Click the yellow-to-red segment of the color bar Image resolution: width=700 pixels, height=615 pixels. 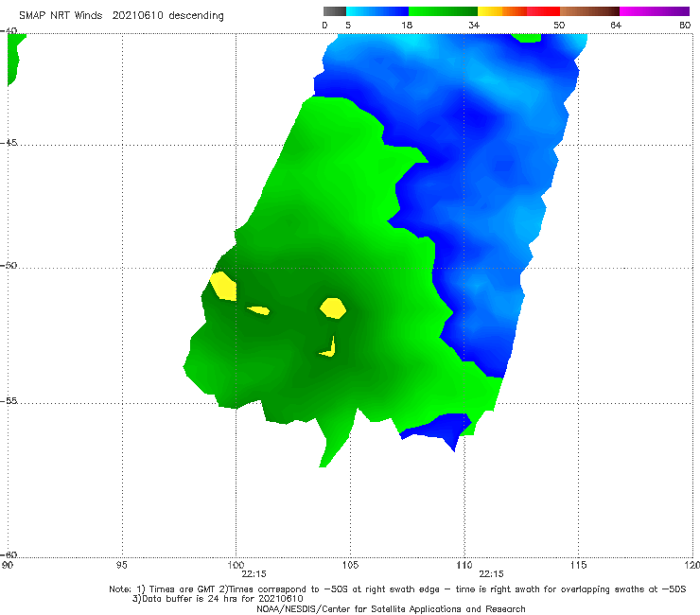point(518,11)
